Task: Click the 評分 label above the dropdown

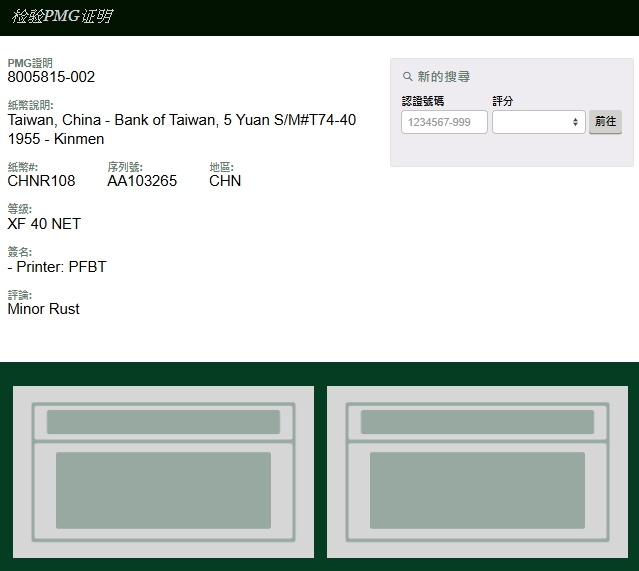Action: click(502, 101)
